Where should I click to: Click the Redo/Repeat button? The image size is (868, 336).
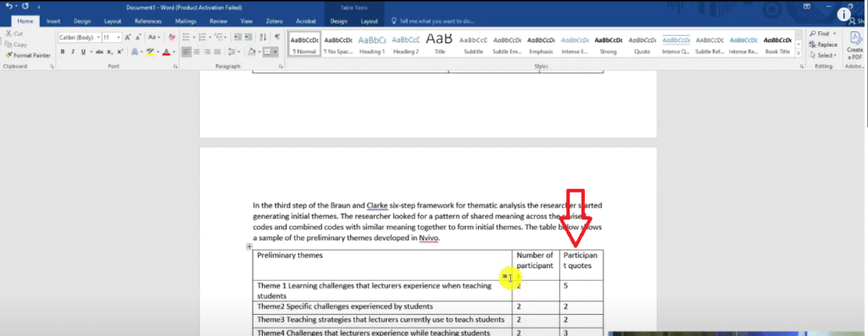click(x=25, y=7)
